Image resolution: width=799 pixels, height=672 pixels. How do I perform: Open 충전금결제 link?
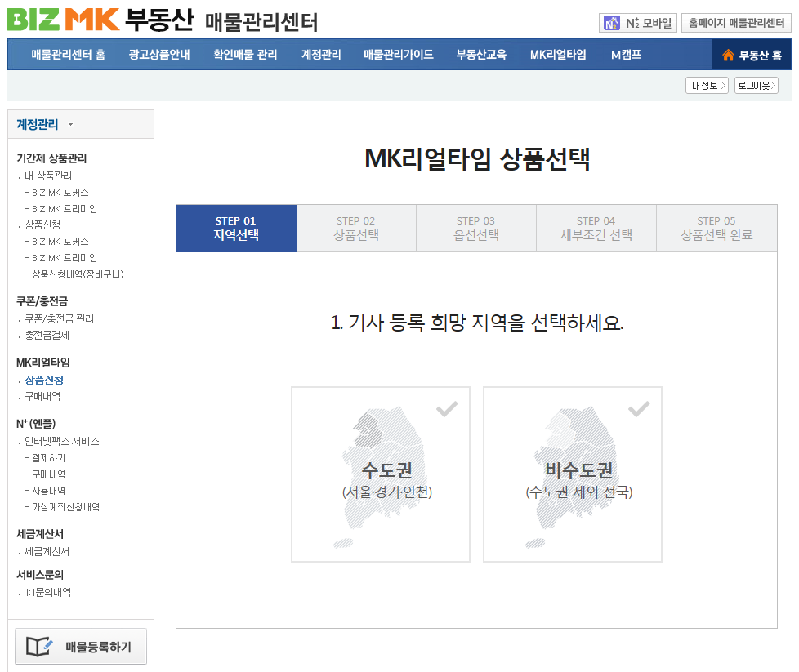47,336
